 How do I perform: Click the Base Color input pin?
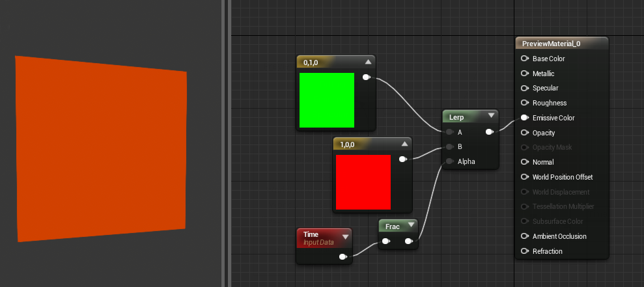click(x=524, y=59)
